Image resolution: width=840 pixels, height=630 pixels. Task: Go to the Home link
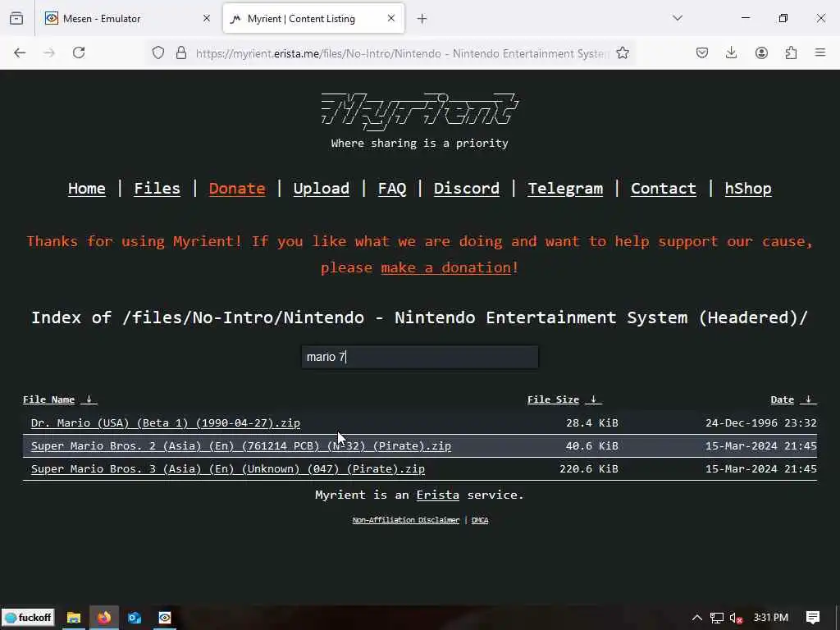(87, 189)
